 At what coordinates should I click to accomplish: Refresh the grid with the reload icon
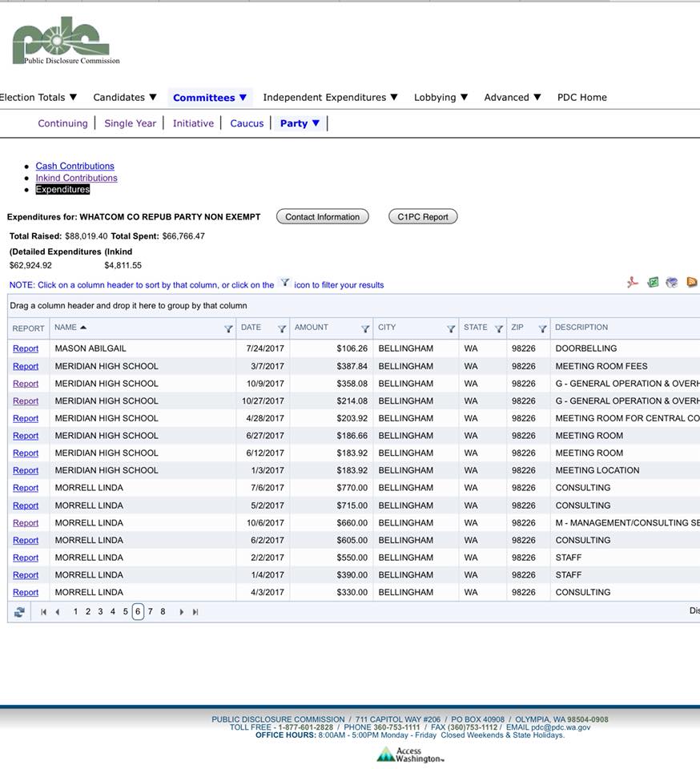tap(19, 612)
